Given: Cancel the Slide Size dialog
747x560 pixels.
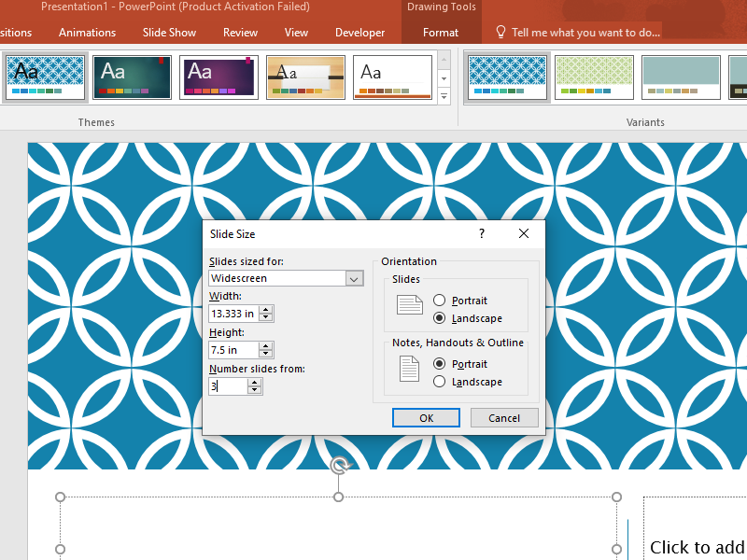Looking at the screenshot, I should pyautogui.click(x=504, y=418).
